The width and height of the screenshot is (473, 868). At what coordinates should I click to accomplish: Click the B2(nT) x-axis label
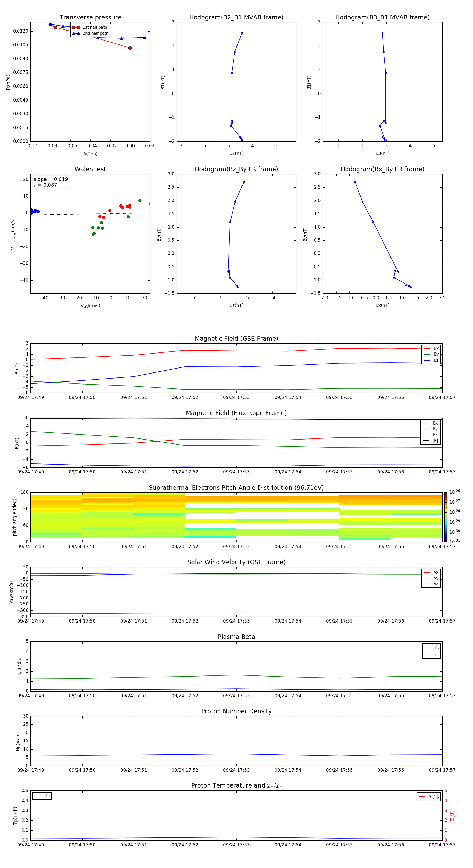236,153
